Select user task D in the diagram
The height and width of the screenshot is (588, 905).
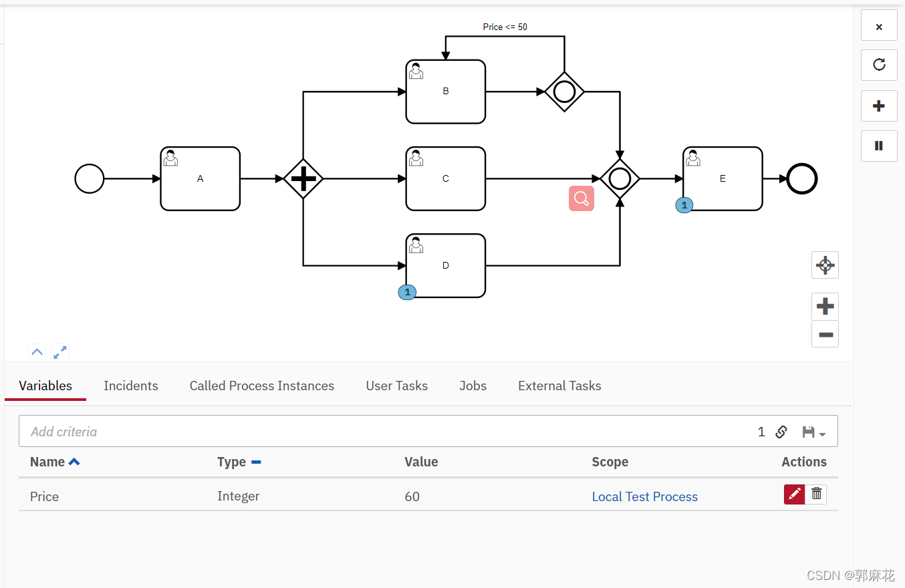click(446, 265)
